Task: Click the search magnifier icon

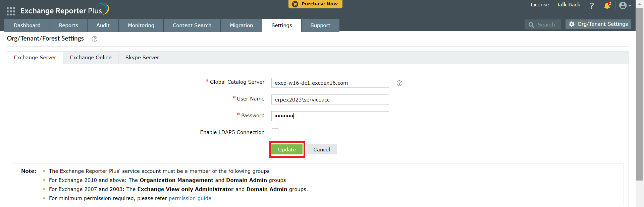Action: pyautogui.click(x=531, y=25)
